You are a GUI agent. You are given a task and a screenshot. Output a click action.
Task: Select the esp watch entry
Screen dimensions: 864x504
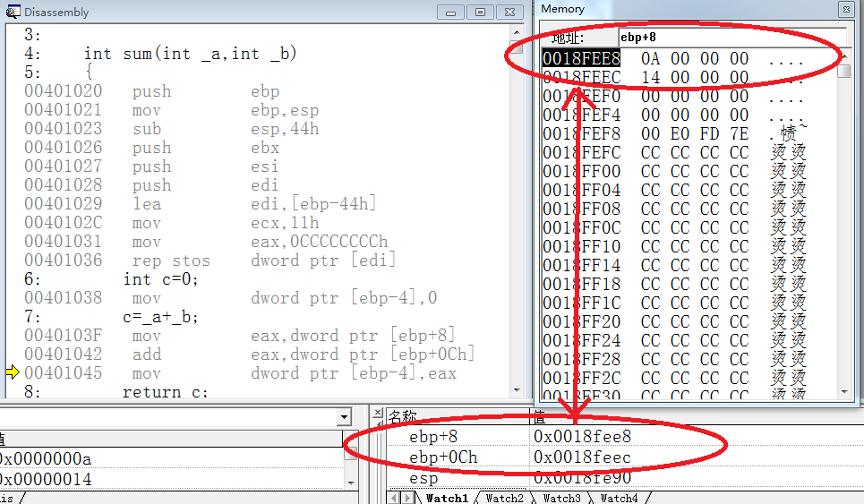coord(423,478)
